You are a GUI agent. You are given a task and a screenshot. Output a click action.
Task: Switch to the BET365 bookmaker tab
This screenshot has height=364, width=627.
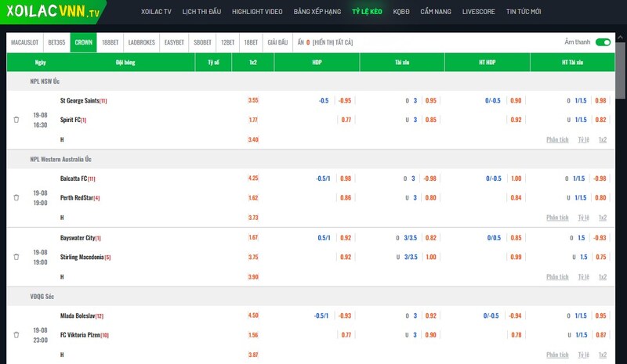pyautogui.click(x=56, y=42)
